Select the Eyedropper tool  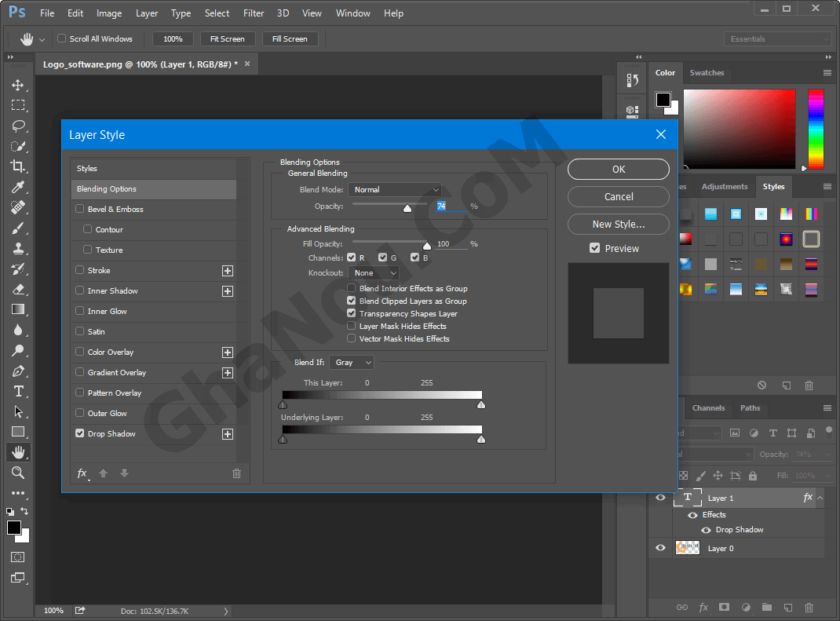click(x=18, y=187)
